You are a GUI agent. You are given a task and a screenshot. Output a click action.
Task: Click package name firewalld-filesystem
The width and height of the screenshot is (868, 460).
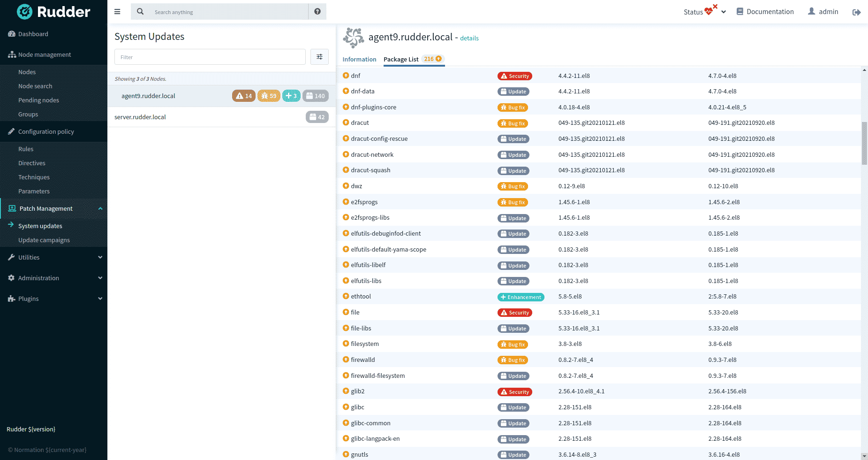coord(377,376)
